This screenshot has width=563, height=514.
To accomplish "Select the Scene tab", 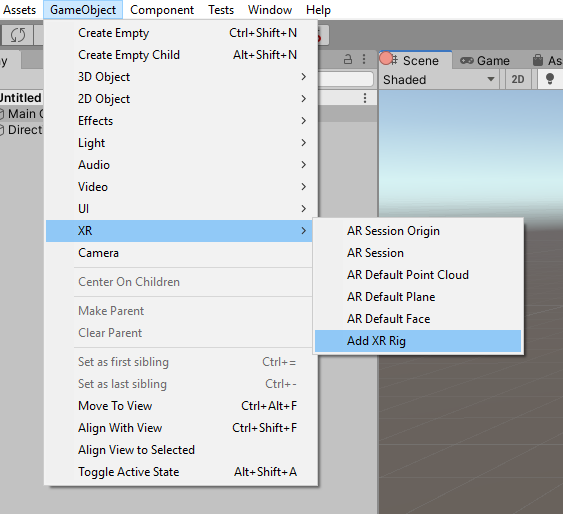I will click(415, 61).
